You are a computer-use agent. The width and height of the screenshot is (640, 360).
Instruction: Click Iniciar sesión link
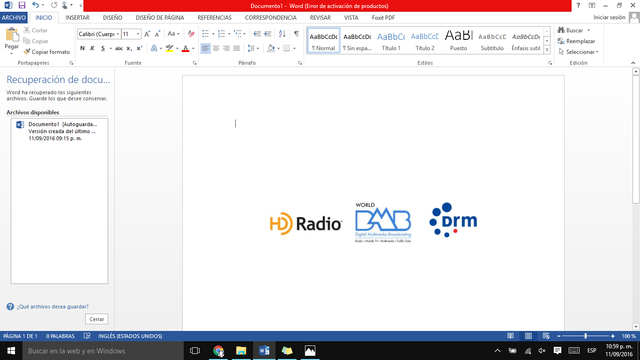609,18
